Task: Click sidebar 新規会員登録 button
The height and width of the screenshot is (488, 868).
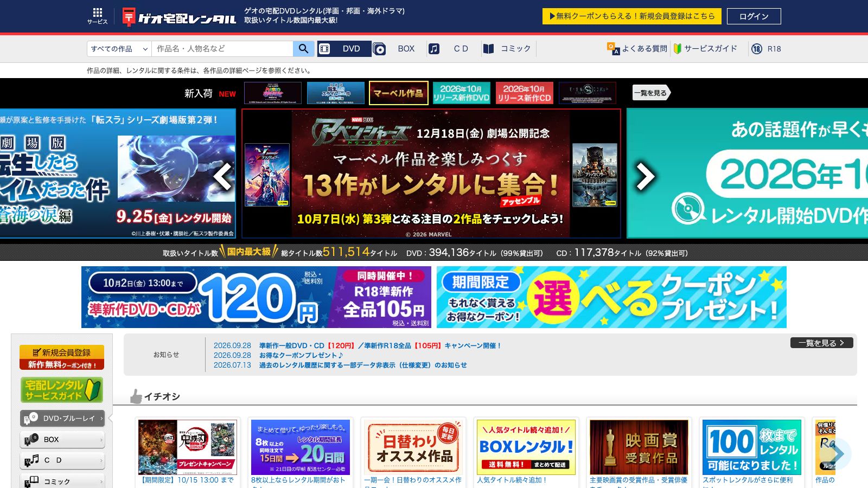Action: click(x=62, y=357)
